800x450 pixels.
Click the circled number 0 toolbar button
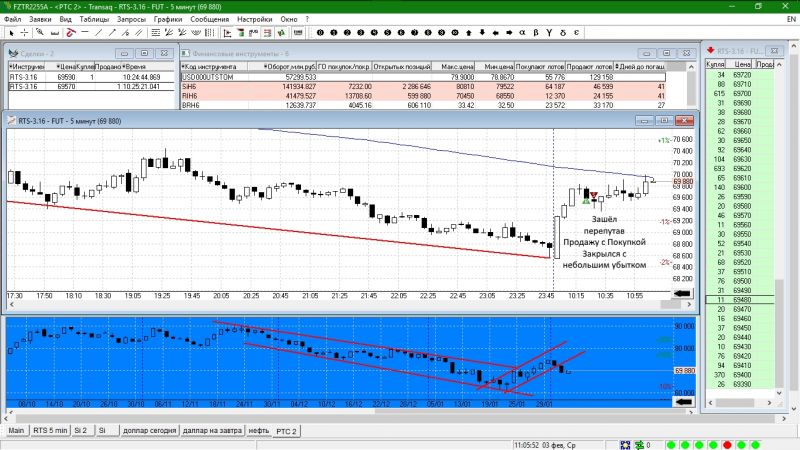click(x=320, y=33)
